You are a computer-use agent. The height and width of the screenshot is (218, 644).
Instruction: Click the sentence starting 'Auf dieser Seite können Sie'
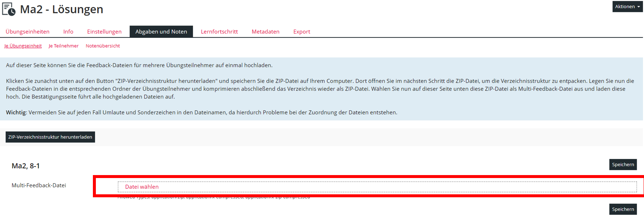coord(139,66)
